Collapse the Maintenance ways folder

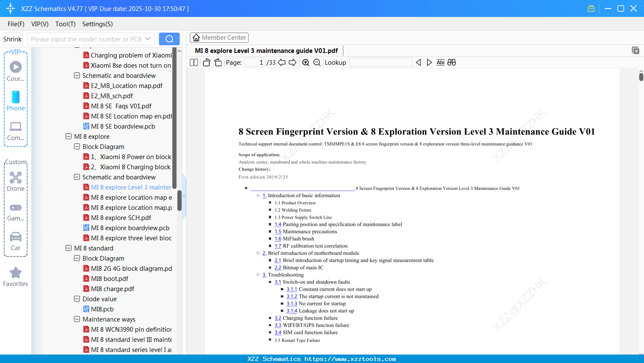coord(77,319)
